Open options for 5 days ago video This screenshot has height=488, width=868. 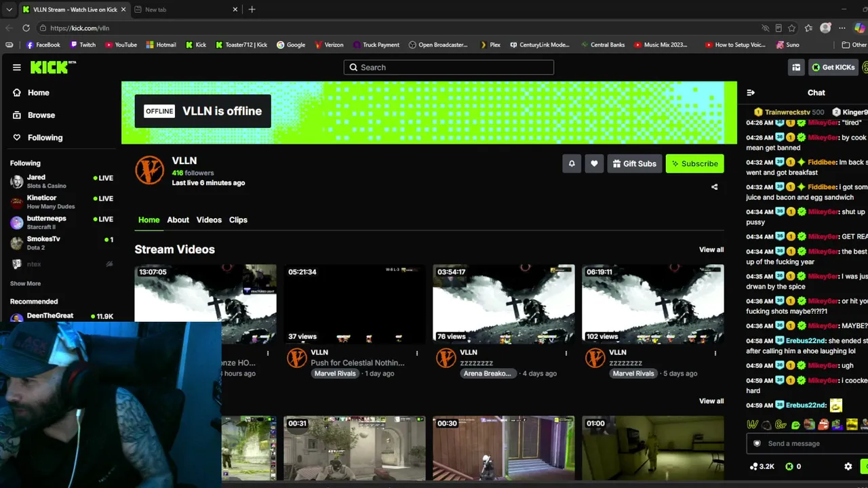point(715,353)
